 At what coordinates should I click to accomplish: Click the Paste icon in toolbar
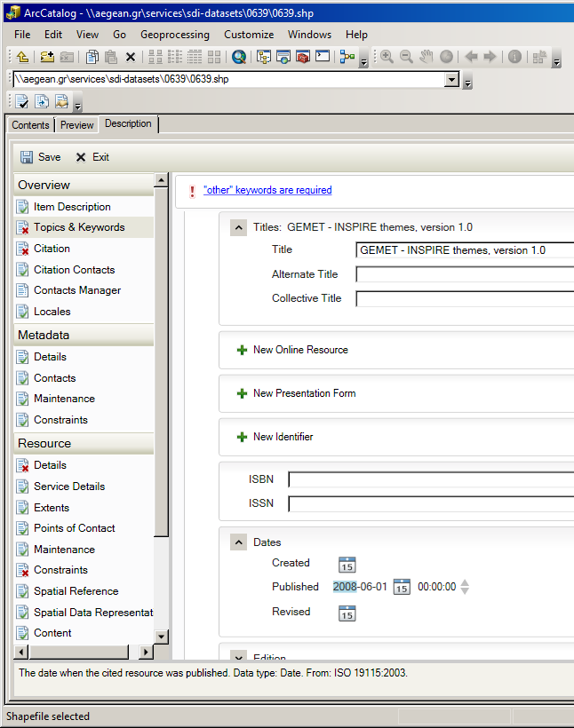(110, 57)
